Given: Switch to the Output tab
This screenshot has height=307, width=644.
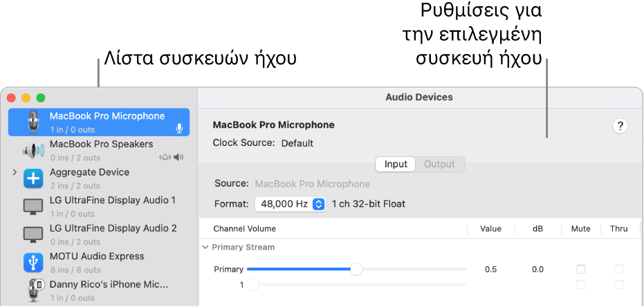Looking at the screenshot, I should pyautogui.click(x=439, y=164).
